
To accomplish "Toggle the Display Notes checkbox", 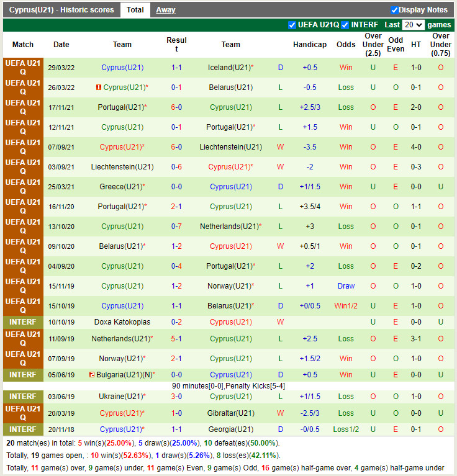I will click(394, 10).
